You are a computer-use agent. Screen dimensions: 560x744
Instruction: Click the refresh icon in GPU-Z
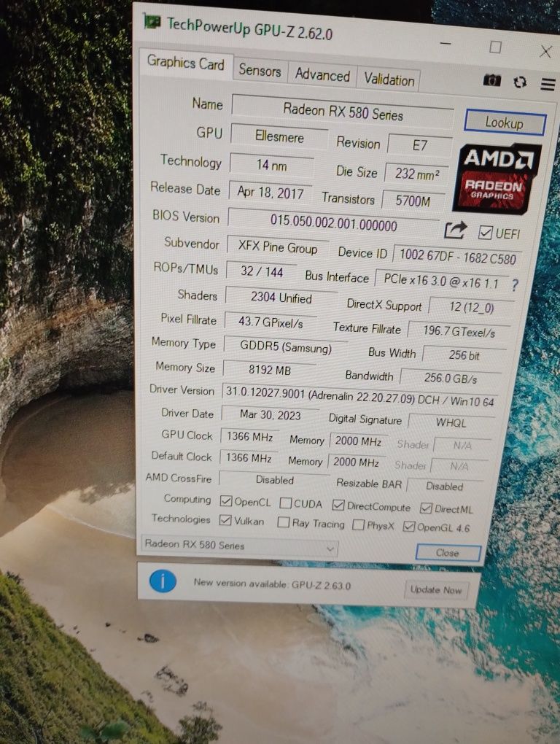(x=520, y=82)
